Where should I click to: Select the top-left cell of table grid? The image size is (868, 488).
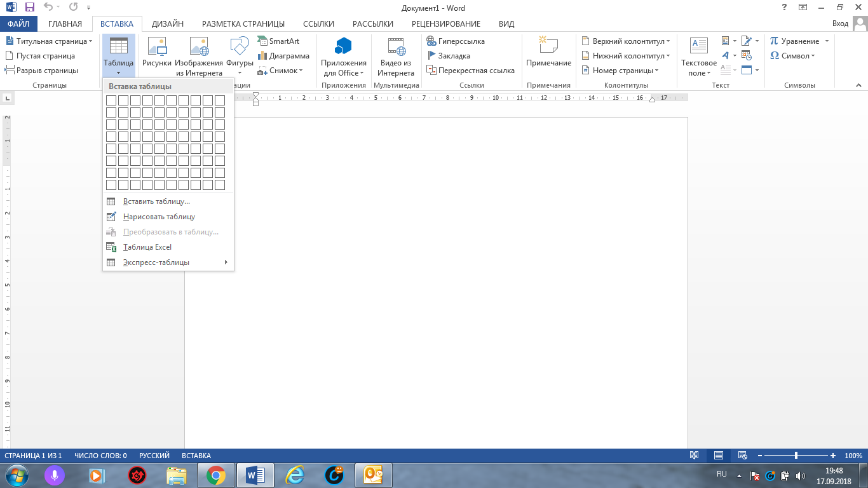coord(111,100)
